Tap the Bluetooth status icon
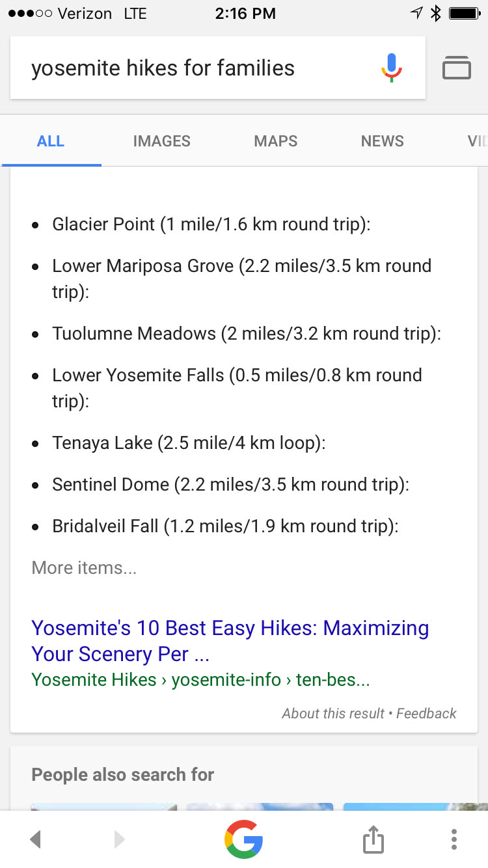This screenshot has height=868, width=488. (437, 13)
